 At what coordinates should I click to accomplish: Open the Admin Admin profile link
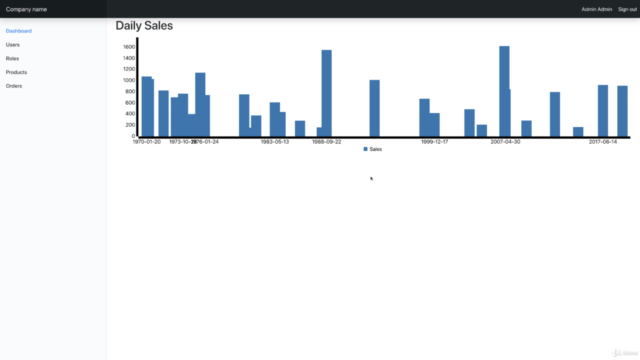[597, 9]
